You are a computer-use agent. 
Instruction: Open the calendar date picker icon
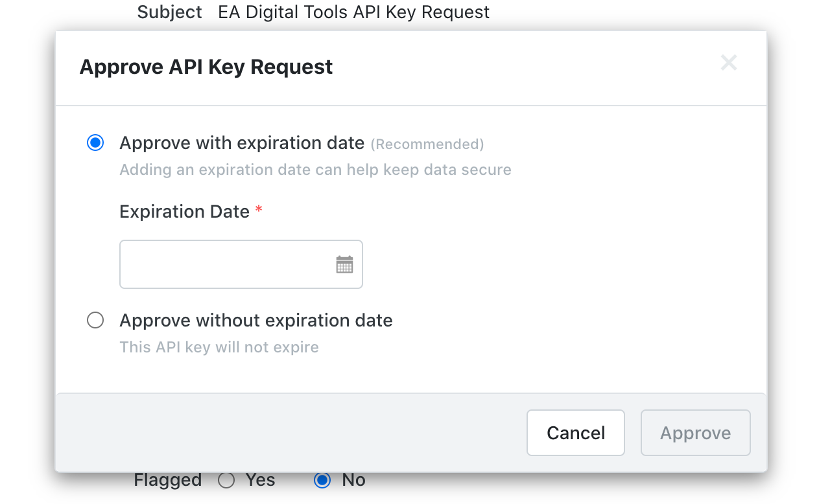pos(344,264)
